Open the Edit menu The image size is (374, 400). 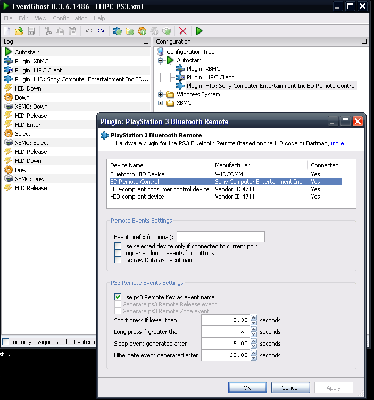24,18
